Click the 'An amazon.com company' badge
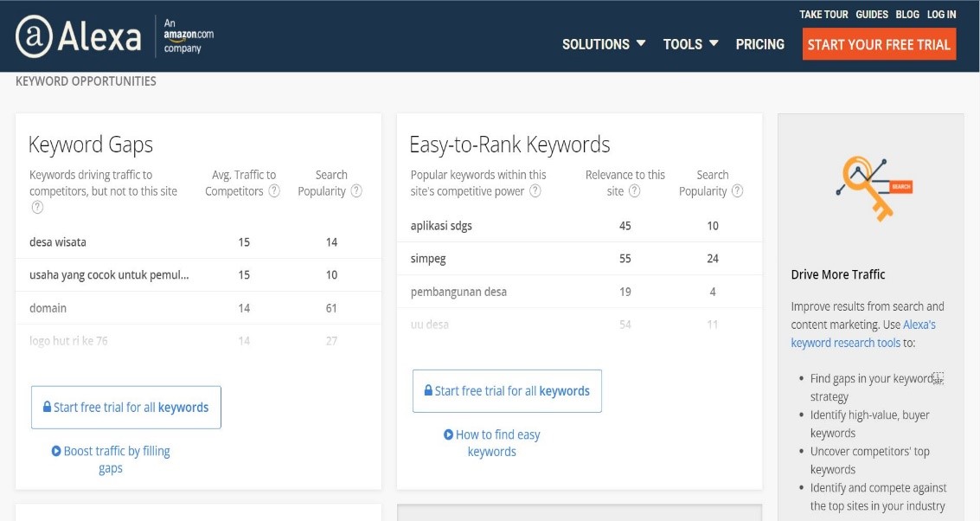 [188, 35]
